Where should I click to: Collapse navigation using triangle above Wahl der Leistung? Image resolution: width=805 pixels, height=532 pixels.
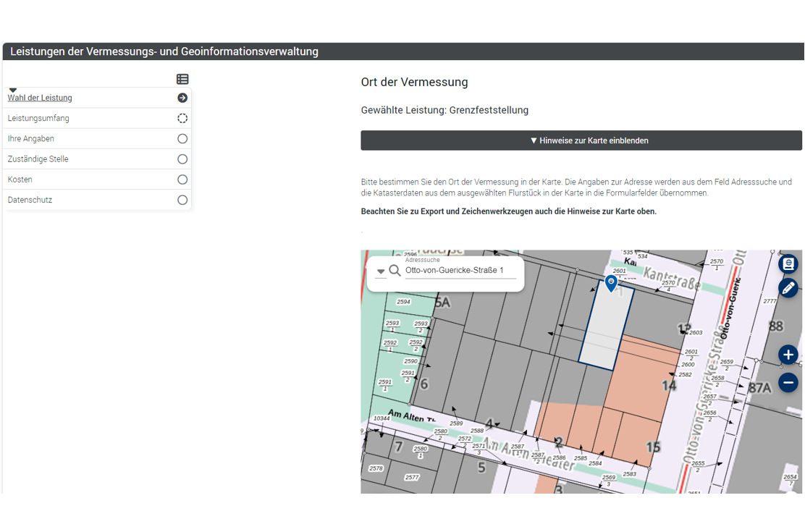pos(12,90)
